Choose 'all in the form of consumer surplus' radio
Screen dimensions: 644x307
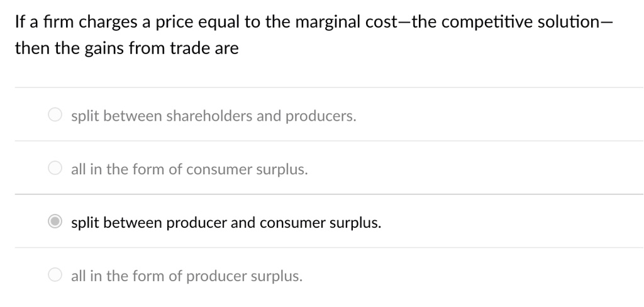coord(55,168)
